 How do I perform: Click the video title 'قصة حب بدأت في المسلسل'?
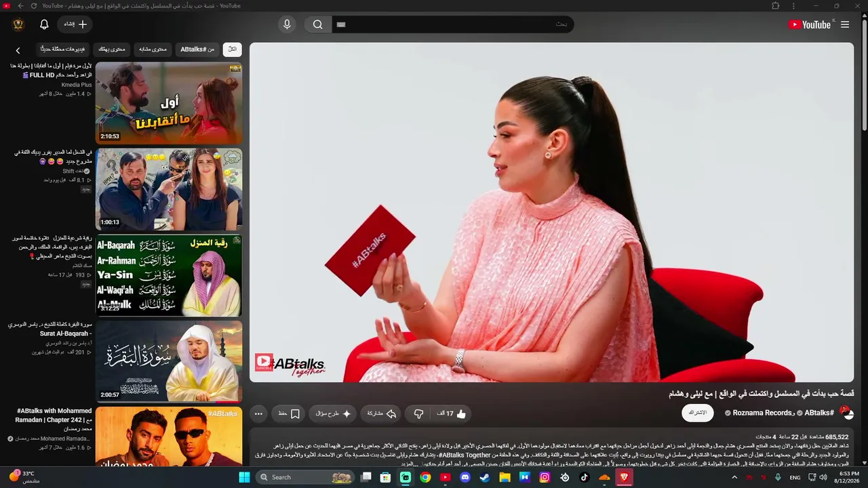coord(761,394)
